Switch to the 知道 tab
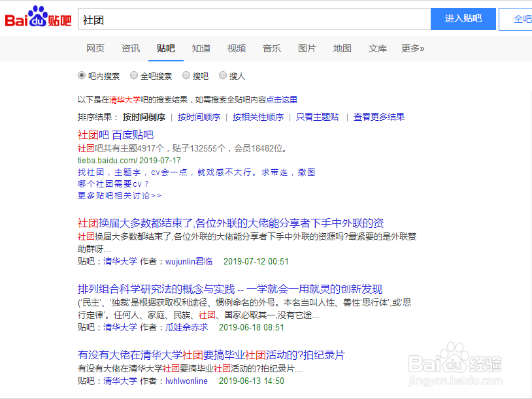The width and height of the screenshot is (532, 399). (x=201, y=48)
